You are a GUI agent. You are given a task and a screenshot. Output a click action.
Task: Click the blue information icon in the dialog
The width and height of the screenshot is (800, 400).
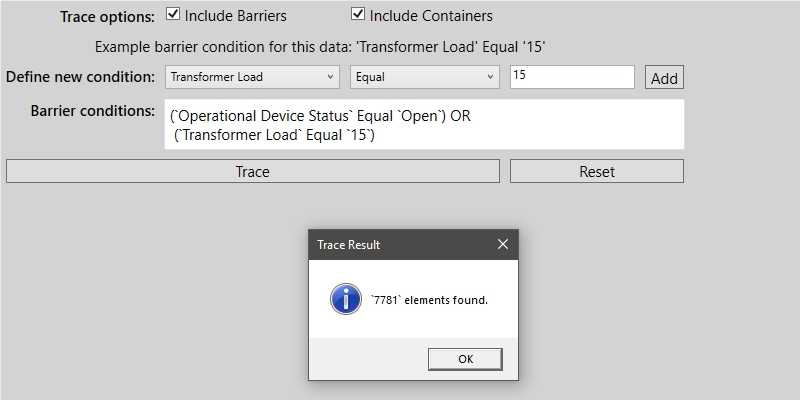coord(345,298)
